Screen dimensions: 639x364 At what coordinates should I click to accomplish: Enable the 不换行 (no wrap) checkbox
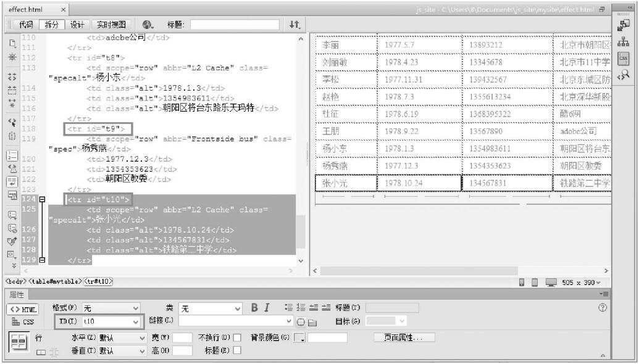[x=237, y=338]
